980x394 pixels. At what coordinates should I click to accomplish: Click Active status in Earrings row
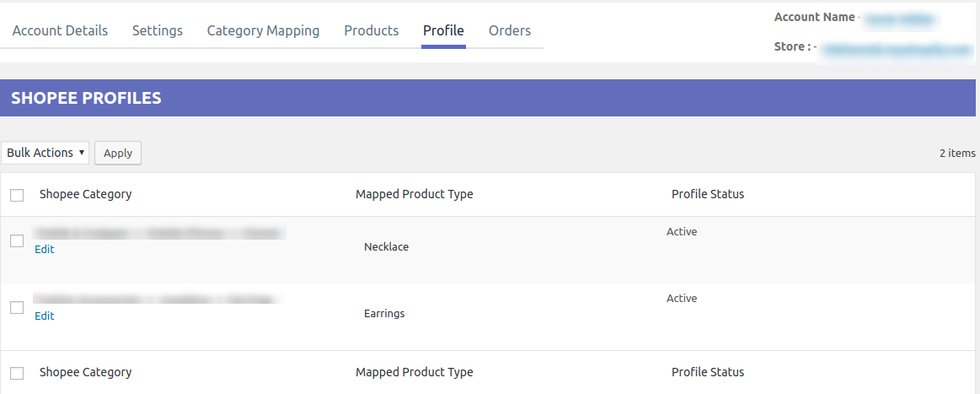click(x=682, y=299)
